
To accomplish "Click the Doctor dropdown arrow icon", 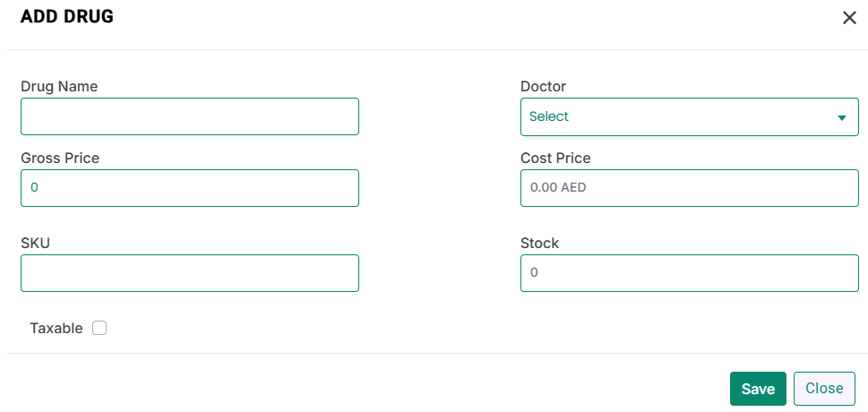I will (842, 117).
